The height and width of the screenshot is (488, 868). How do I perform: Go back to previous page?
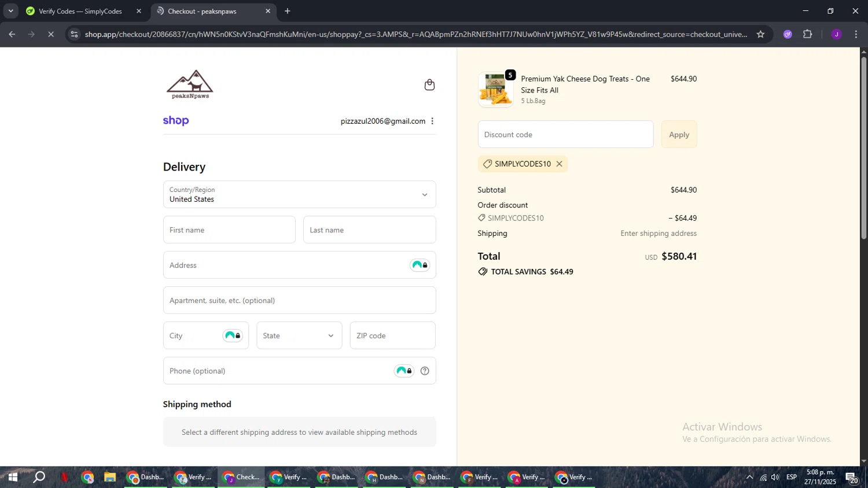point(12,34)
